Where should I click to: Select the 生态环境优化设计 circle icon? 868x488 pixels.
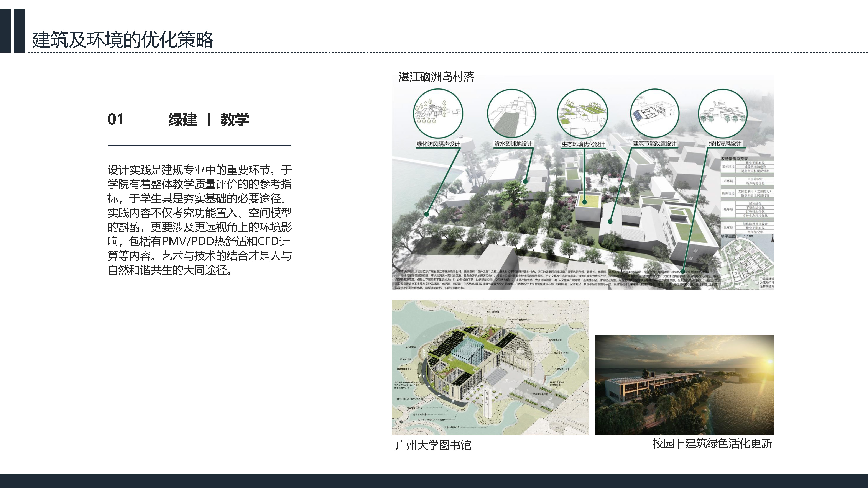click(x=582, y=113)
